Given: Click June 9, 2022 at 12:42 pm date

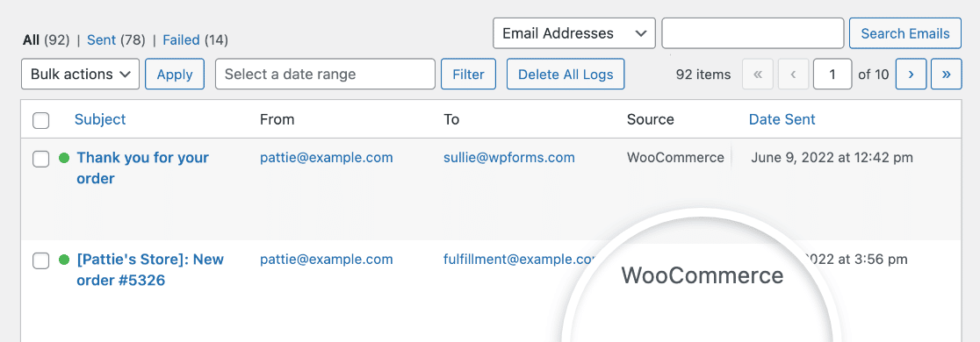Looking at the screenshot, I should [832, 157].
